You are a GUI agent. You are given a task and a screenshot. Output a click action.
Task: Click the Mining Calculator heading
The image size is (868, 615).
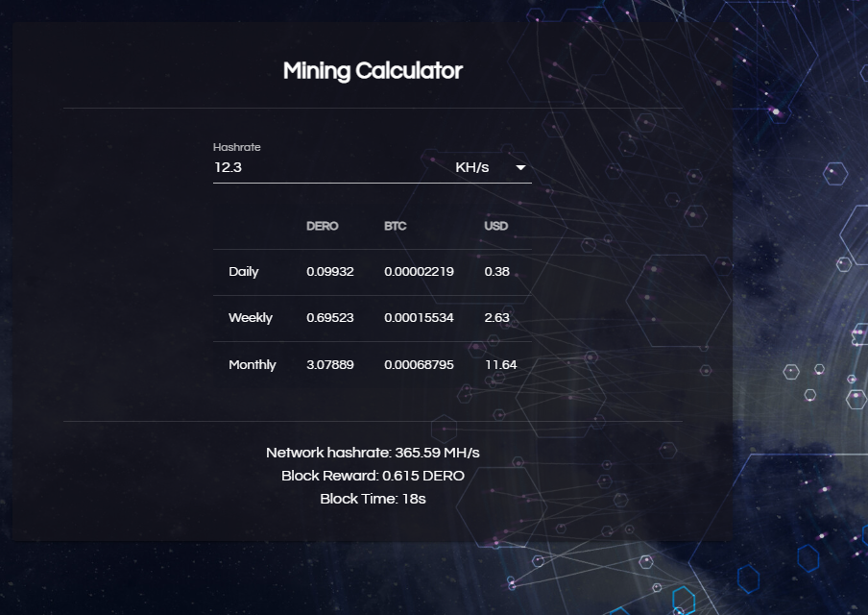tap(373, 71)
